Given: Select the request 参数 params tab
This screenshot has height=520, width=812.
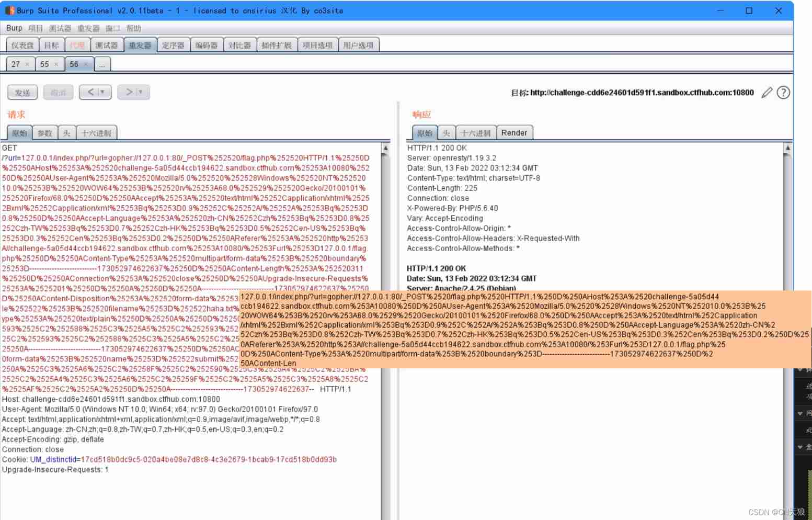Looking at the screenshot, I should pyautogui.click(x=45, y=133).
